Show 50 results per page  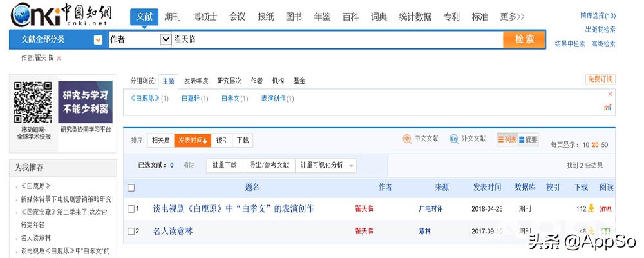(x=605, y=145)
